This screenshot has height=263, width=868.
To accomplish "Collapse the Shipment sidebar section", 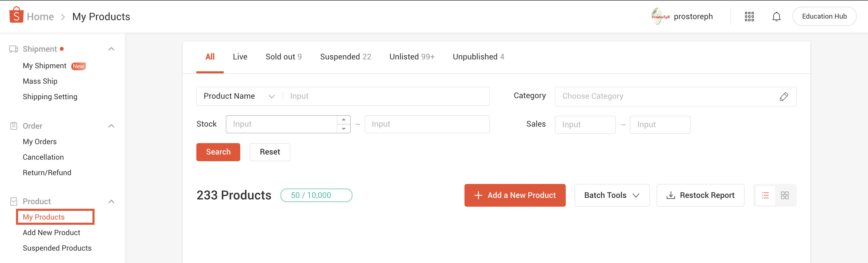I will 111,49.
